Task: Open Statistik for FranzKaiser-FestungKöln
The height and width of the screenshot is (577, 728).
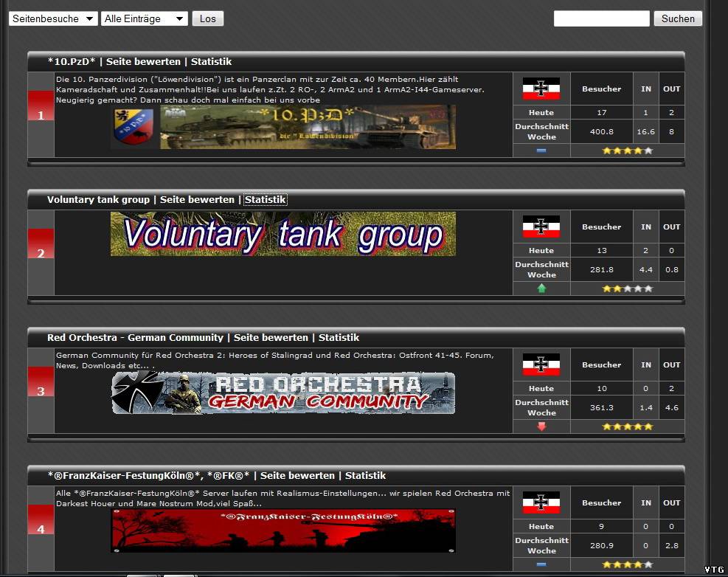Action: pyautogui.click(x=365, y=475)
